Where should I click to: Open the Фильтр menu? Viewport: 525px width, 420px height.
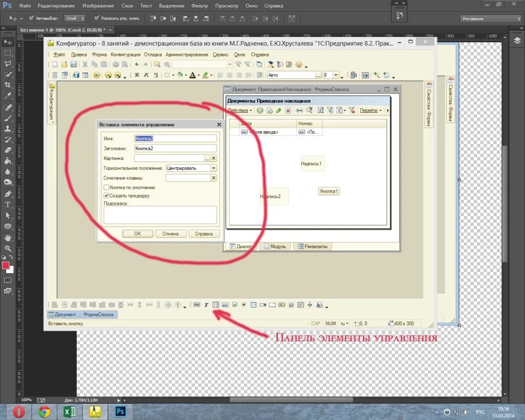199,6
